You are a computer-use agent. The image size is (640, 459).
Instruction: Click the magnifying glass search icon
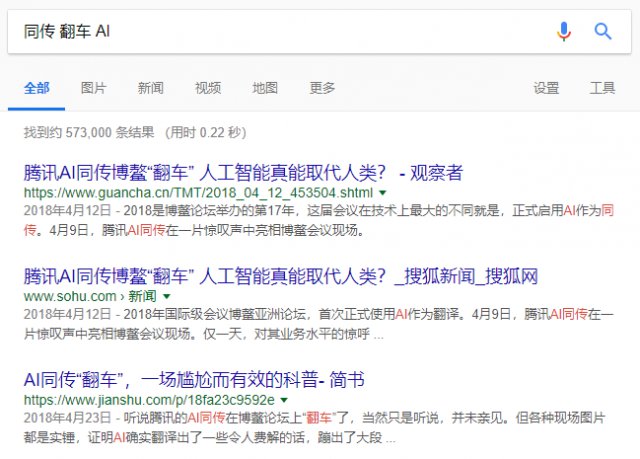603,31
